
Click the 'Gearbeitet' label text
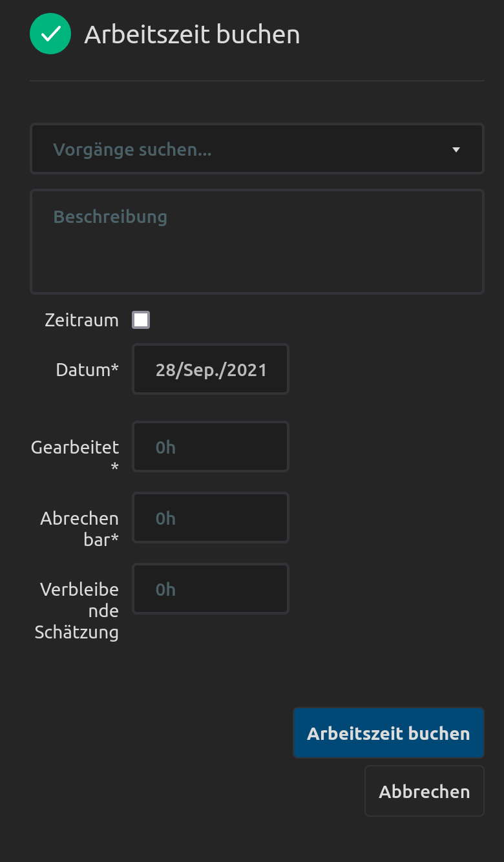point(75,447)
